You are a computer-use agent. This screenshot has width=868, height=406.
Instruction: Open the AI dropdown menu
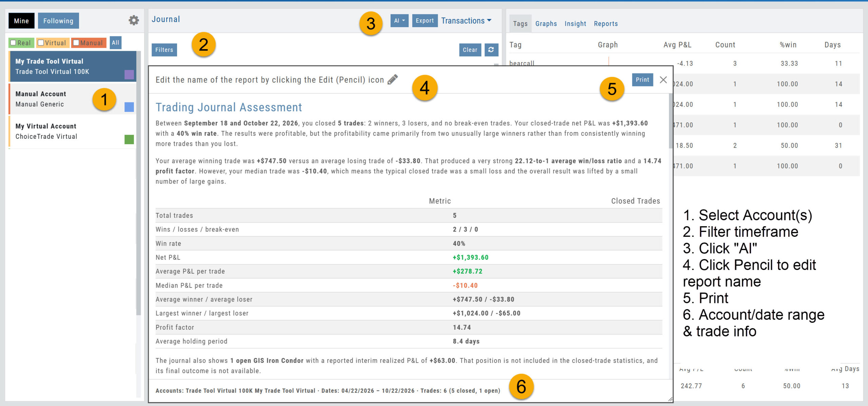[x=399, y=21]
